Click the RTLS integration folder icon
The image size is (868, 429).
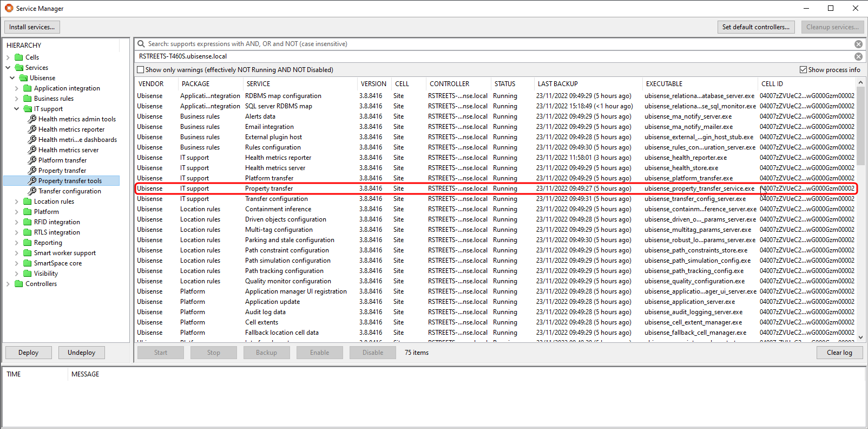pyautogui.click(x=28, y=232)
